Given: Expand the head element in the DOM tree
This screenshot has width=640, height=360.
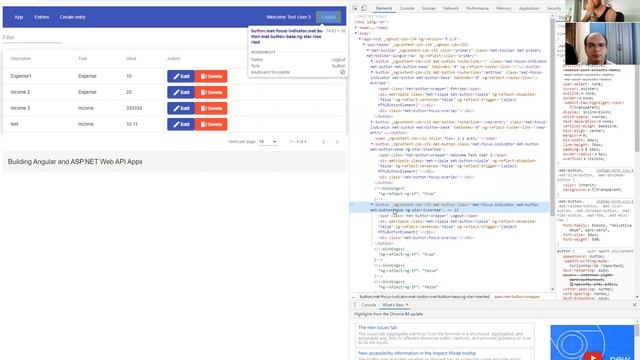Looking at the screenshot, I should (x=356, y=28).
